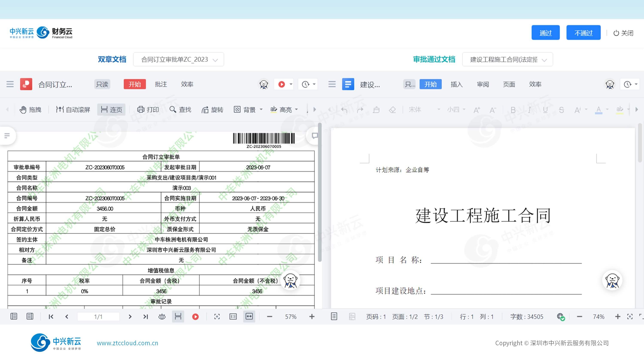Click the 1/1 page number field
The height and width of the screenshot is (362, 644).
tap(98, 317)
